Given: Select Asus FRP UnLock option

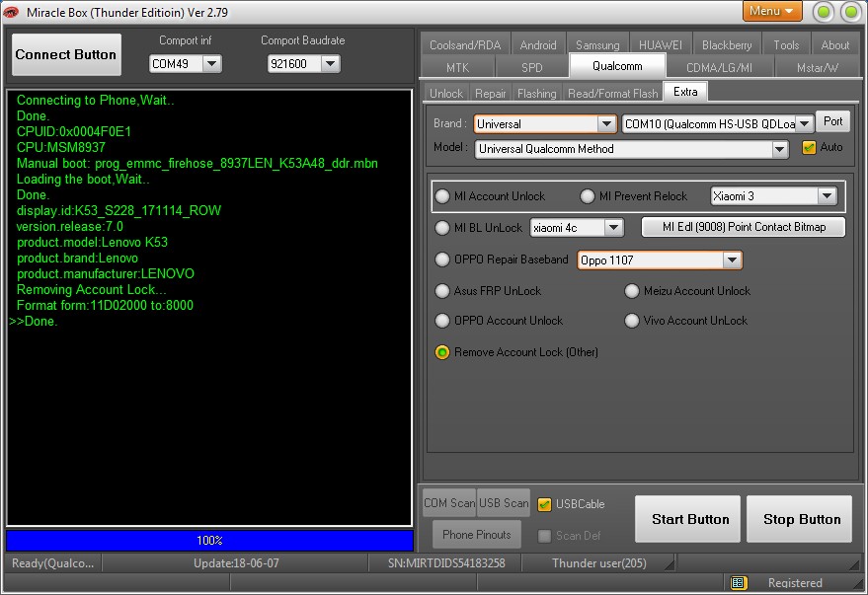Looking at the screenshot, I should (442, 291).
